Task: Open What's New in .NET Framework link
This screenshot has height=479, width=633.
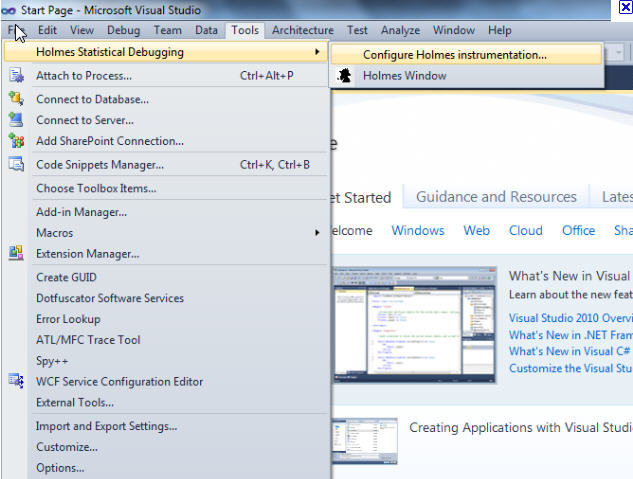Action: [x=570, y=335]
